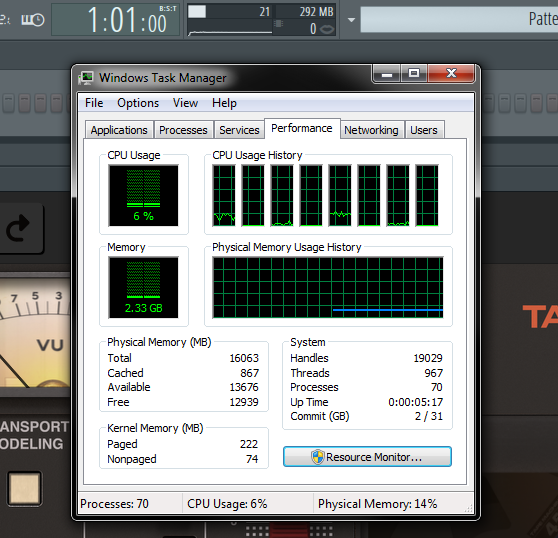Open the File menu in Task Manager
558x538 pixels.
click(94, 103)
